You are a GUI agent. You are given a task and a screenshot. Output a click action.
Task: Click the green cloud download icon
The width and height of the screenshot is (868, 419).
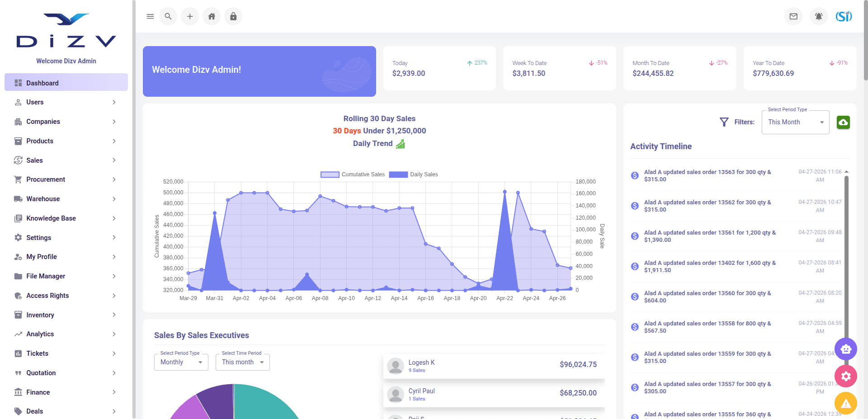tap(843, 122)
